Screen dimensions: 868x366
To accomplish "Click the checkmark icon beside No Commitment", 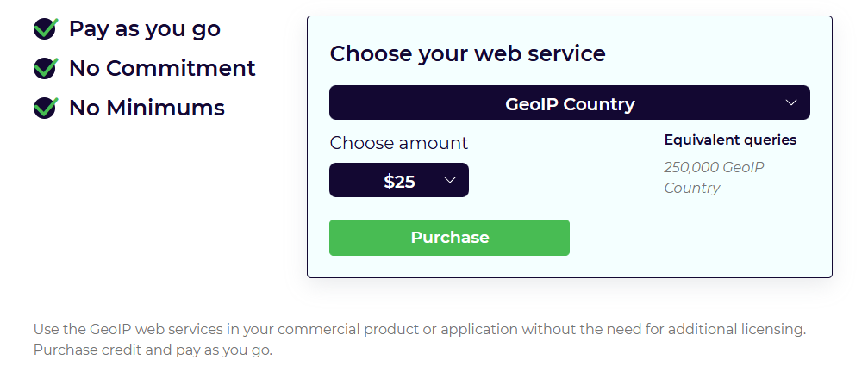I will (46, 68).
